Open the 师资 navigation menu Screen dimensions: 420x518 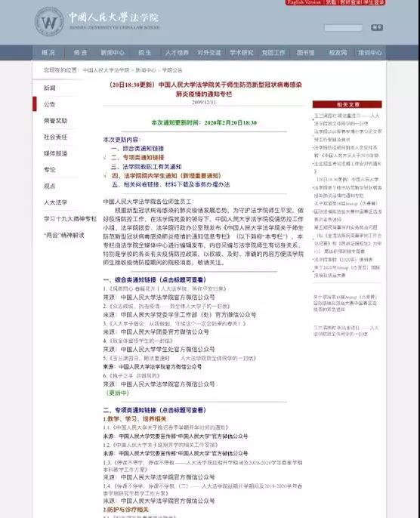[x=80, y=53]
